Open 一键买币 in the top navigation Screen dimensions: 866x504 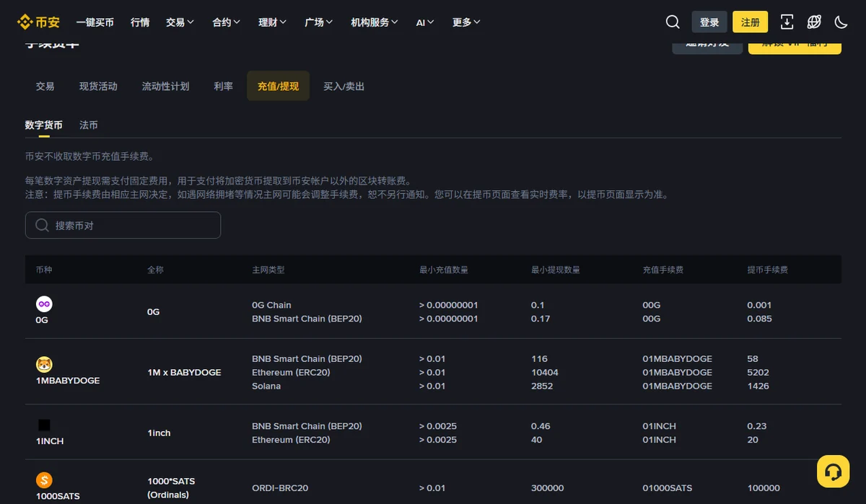click(x=95, y=22)
